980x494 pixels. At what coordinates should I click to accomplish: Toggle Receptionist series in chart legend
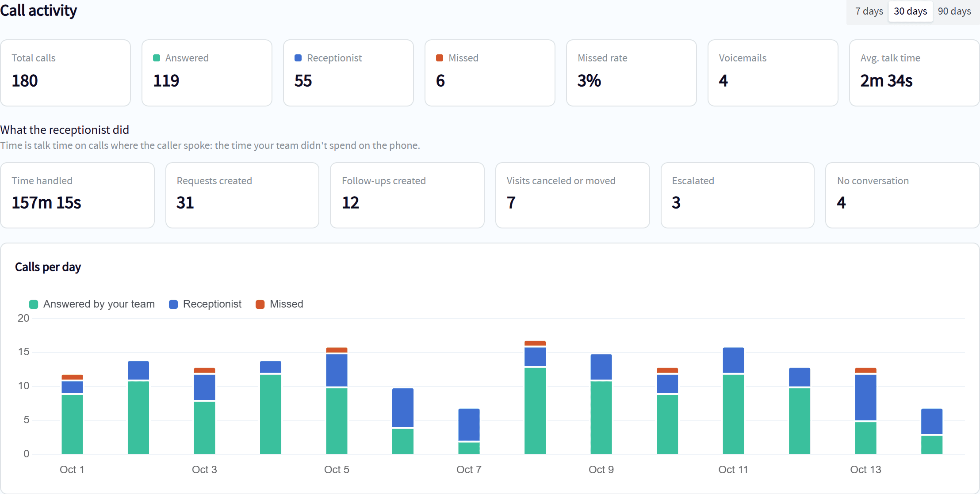point(205,304)
